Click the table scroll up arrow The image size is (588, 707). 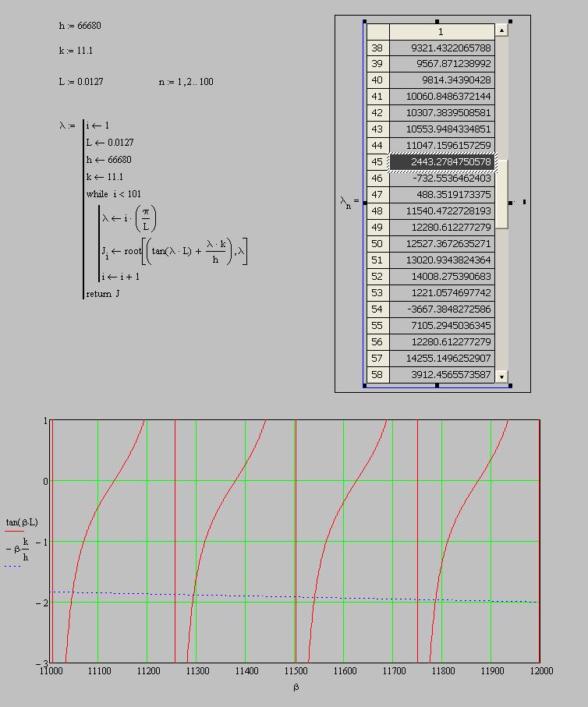pyautogui.click(x=501, y=30)
